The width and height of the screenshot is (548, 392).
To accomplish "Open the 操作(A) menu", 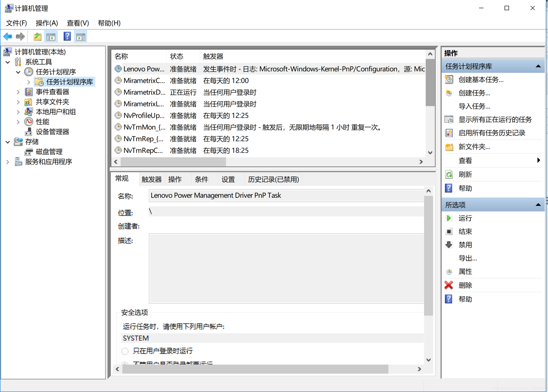I will [x=47, y=23].
